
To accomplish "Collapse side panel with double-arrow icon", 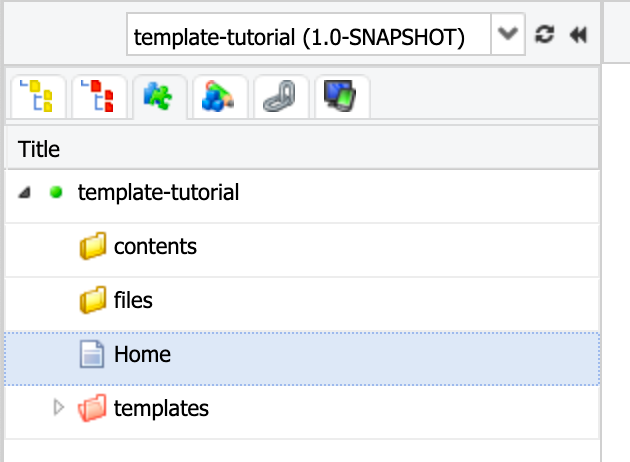I will coord(578,35).
